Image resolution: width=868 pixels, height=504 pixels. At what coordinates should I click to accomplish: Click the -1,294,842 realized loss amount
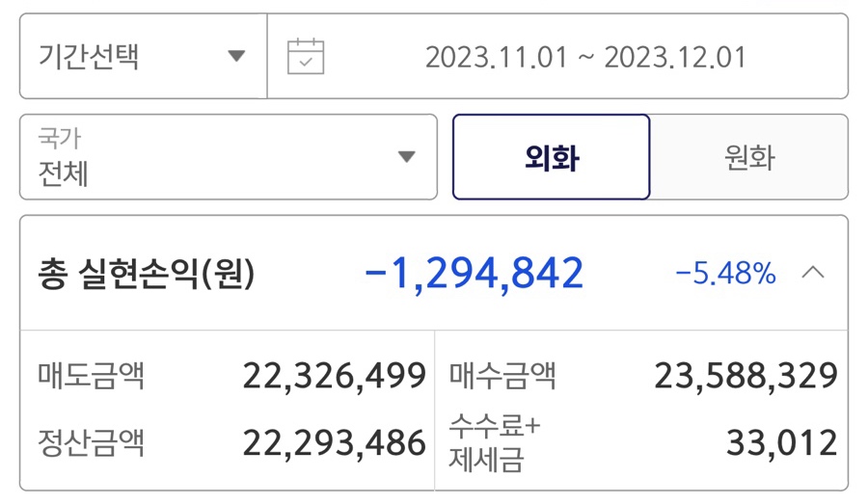tap(475, 274)
